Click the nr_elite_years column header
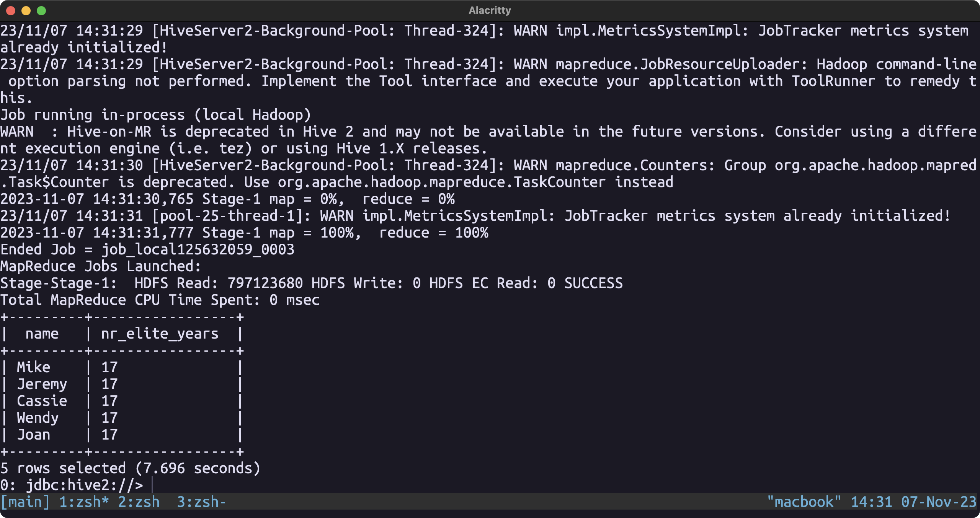This screenshot has height=518, width=980. (x=160, y=334)
